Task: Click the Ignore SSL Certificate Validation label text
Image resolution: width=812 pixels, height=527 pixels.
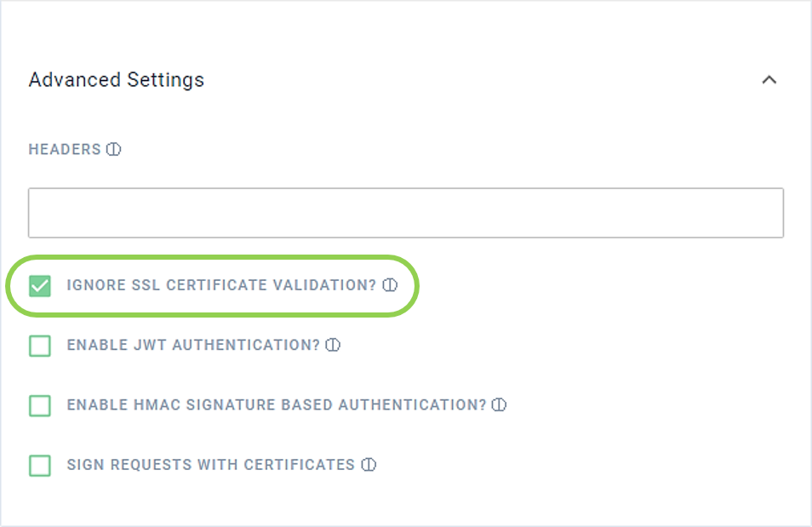Action: point(221,285)
